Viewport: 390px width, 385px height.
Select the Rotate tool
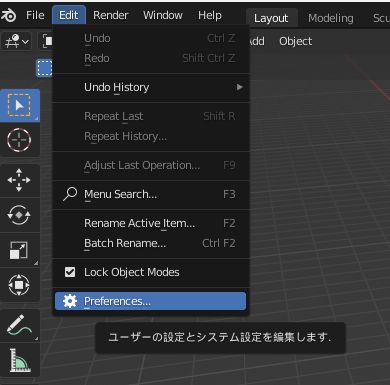pos(19,215)
